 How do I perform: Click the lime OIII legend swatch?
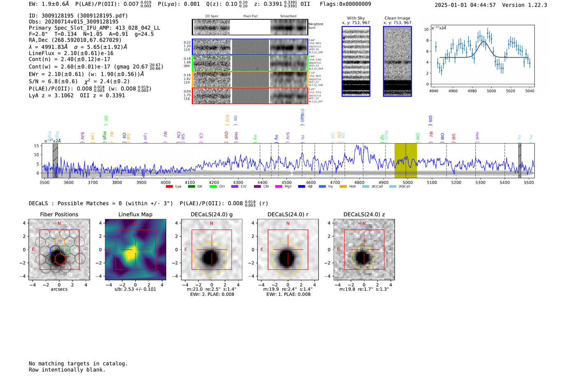click(213, 187)
